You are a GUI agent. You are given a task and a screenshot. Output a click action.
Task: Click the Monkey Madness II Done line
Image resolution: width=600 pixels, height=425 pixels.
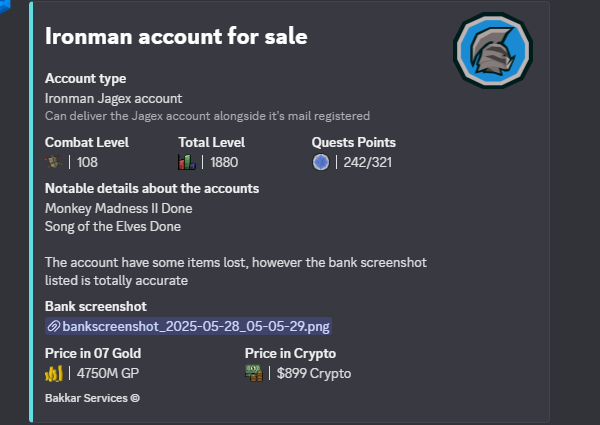click(119, 208)
